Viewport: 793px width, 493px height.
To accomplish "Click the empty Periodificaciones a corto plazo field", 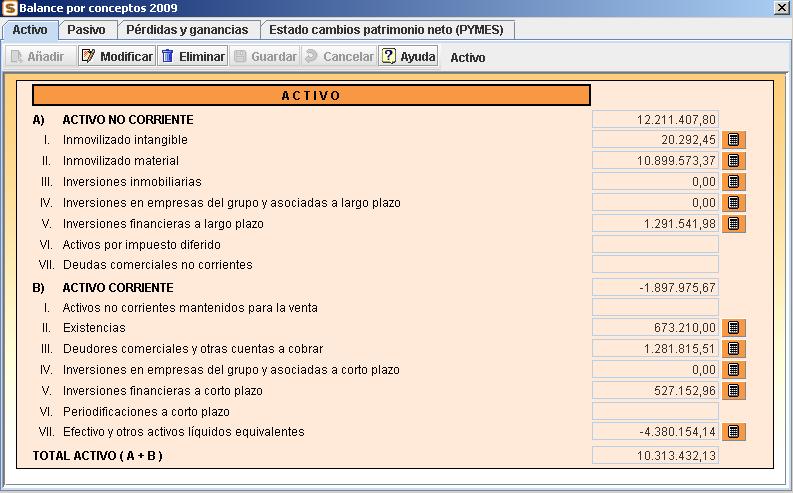I will 655,412.
